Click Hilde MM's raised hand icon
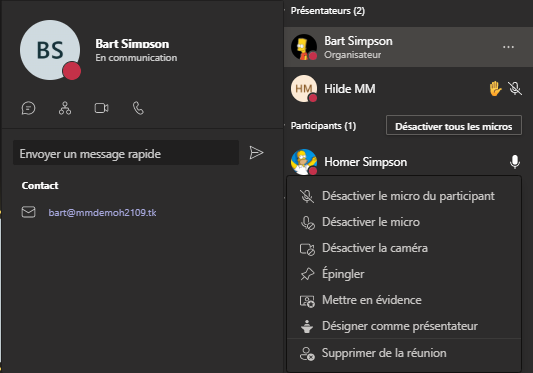This screenshot has width=533, height=373. point(495,88)
